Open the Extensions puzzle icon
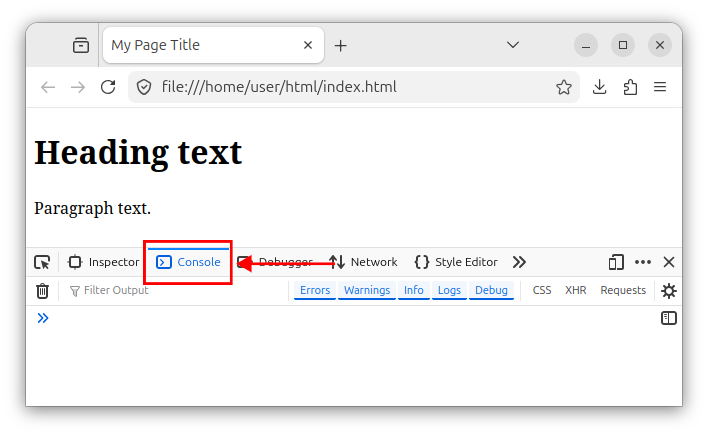This screenshot has height=435, width=708. click(630, 87)
